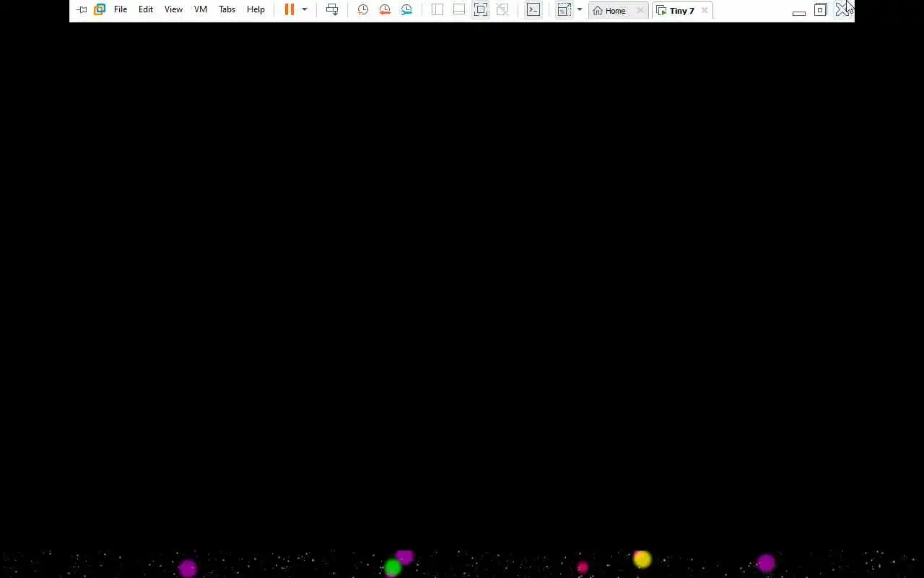Screen dimensions: 924x578
Task: Open the Tabs menu
Action: tap(227, 9)
